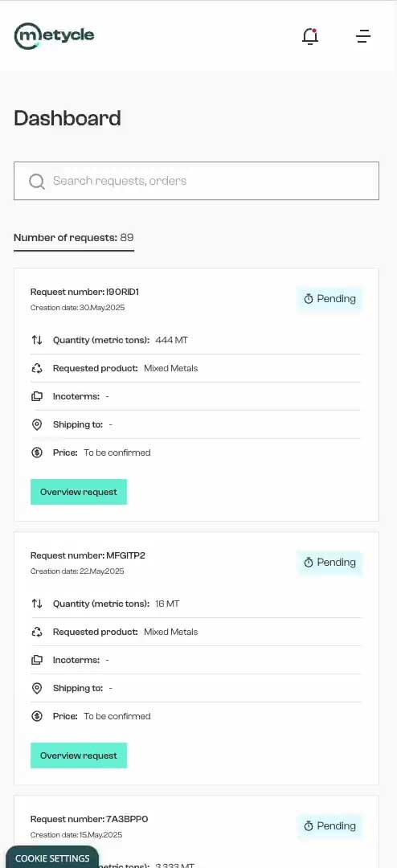The image size is (397, 868).
Task: Click Pending status badge on MFGITP2
Action: click(x=329, y=563)
